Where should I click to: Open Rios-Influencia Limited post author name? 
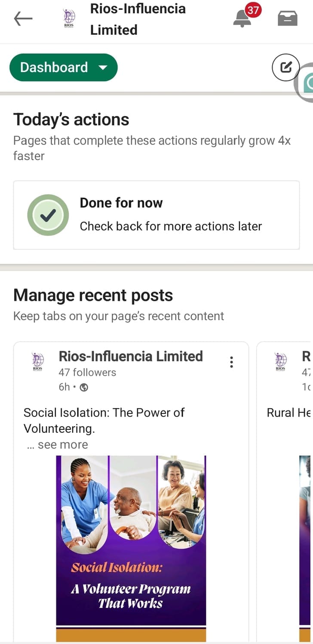point(131,356)
